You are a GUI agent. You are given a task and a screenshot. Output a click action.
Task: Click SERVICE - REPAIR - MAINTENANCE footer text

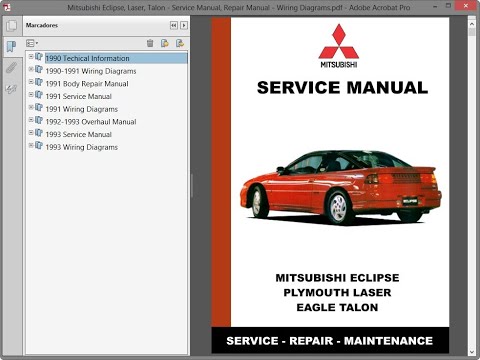(x=329, y=341)
